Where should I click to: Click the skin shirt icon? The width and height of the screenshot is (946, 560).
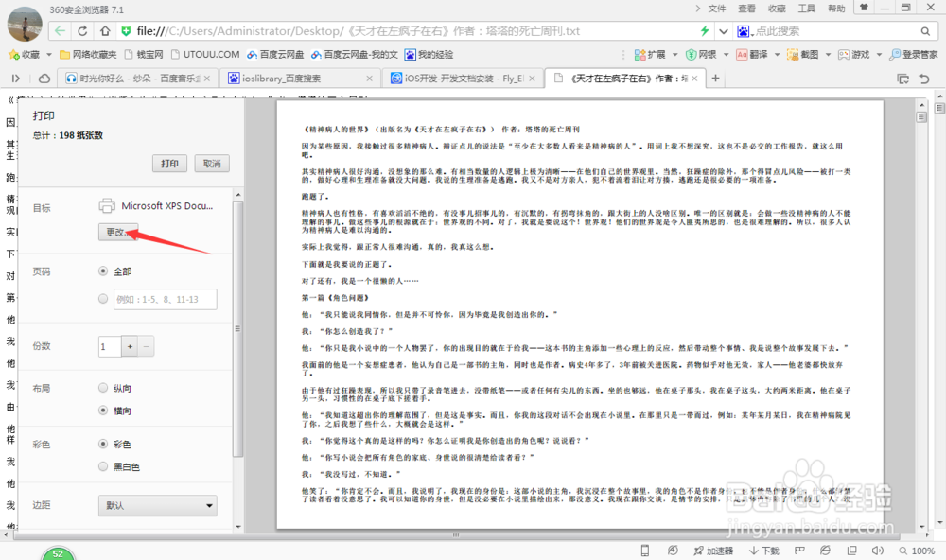(x=864, y=8)
